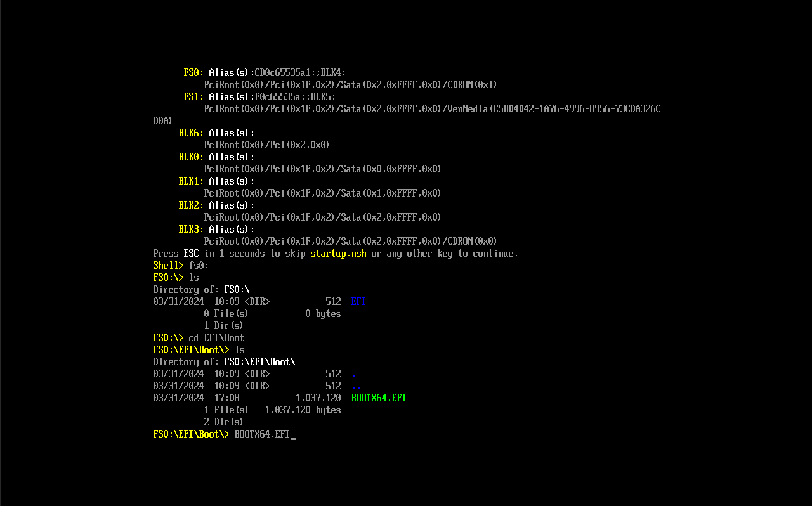
Task: Select the FS1: filesystem alias label
Action: tap(193, 96)
